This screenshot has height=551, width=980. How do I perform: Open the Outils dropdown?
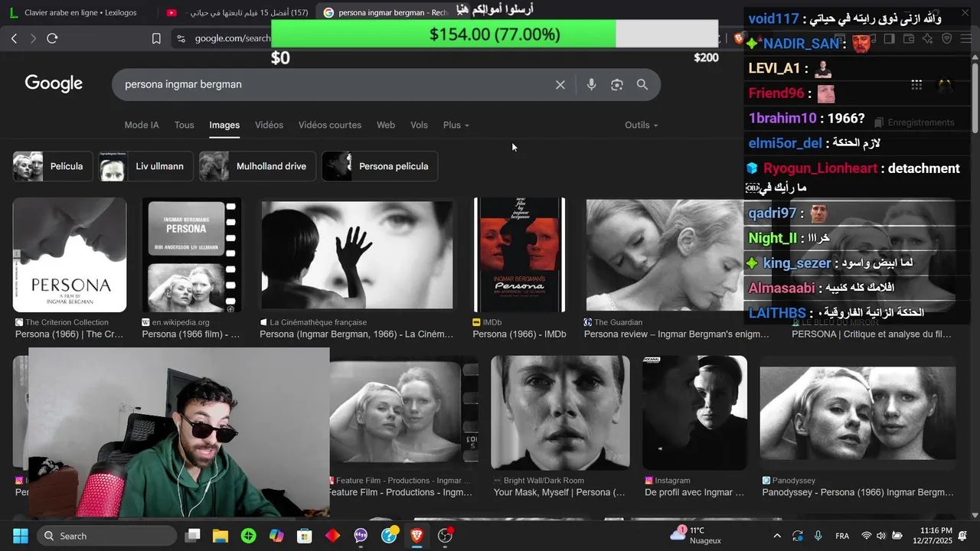(x=642, y=125)
